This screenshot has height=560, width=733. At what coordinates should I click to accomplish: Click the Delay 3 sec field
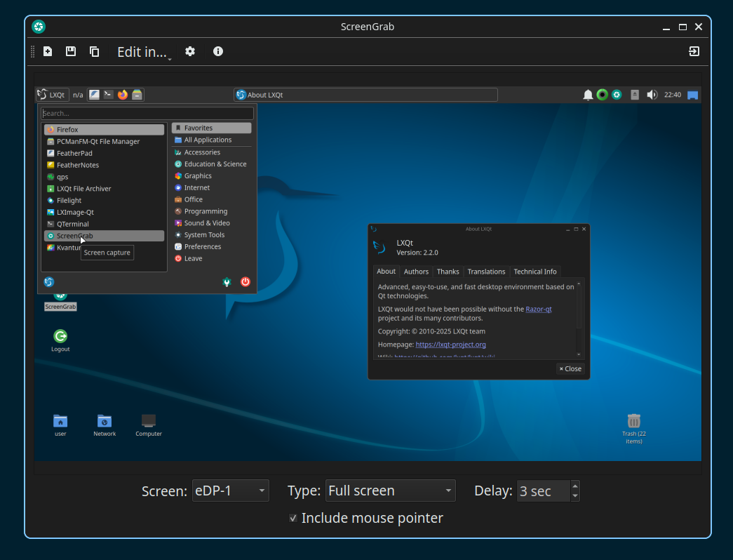click(x=543, y=491)
